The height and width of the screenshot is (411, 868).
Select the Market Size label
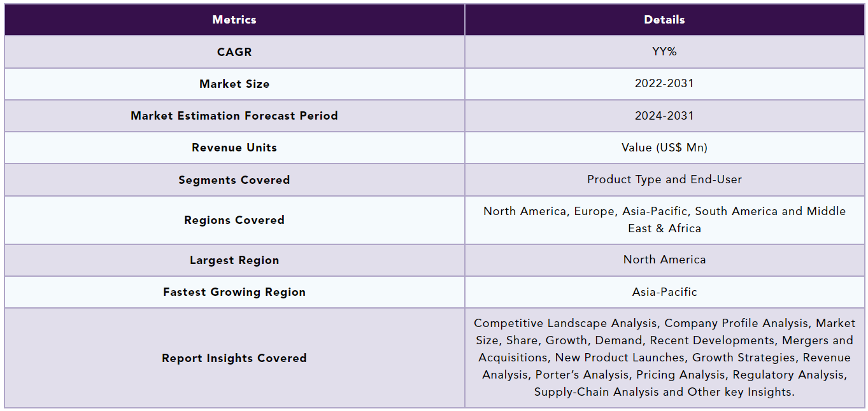coord(234,84)
